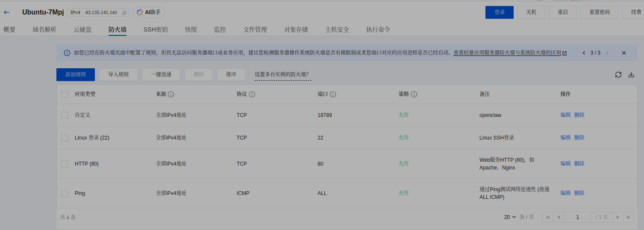Image resolution: width=644 pixels, height=230 pixels.
Task: Click the 登录 button
Action: tap(500, 12)
